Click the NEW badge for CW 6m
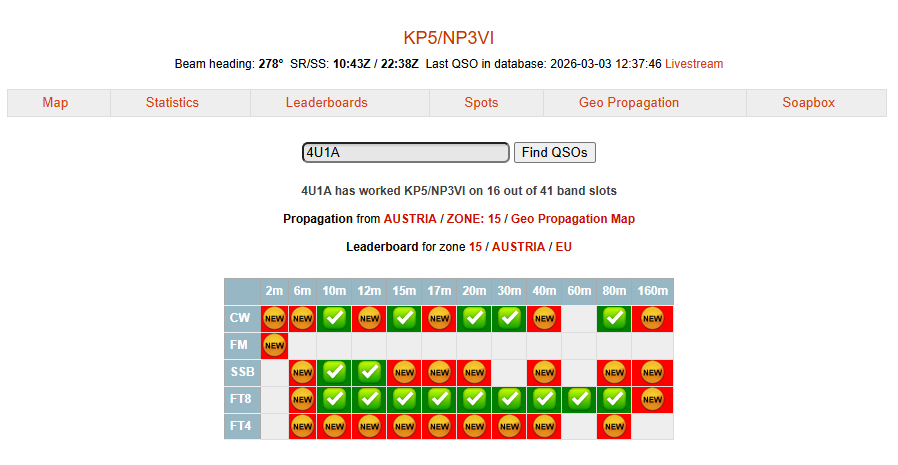Image resolution: width=898 pixels, height=465 pixels. (302, 318)
